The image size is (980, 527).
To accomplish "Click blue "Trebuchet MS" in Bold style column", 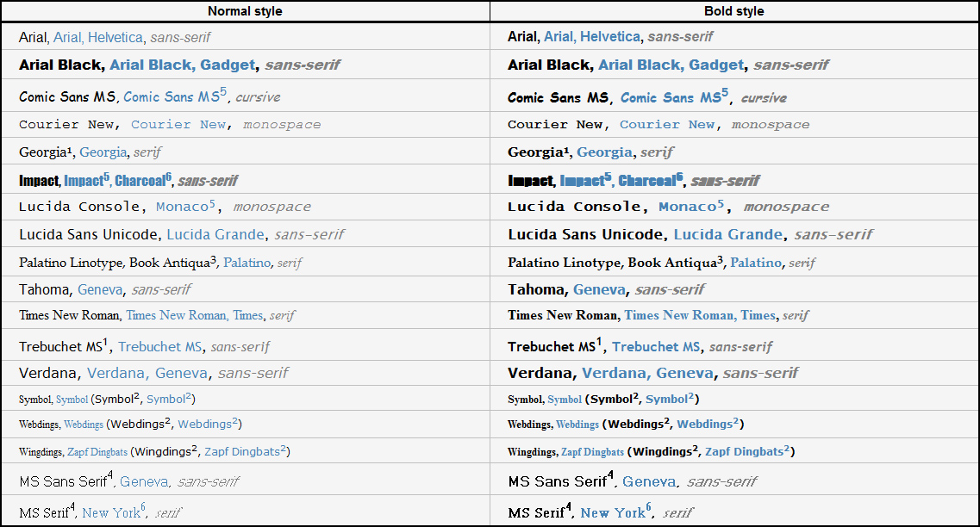I will coord(656,347).
